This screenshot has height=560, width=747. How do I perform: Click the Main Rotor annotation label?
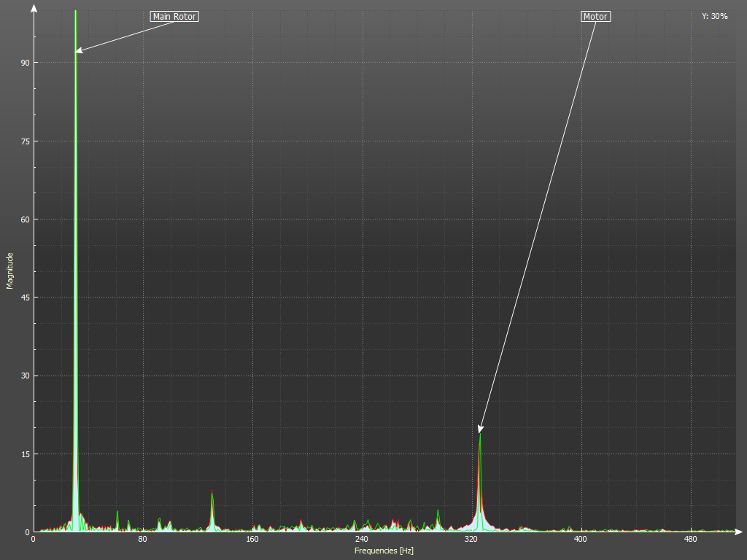coord(174,16)
